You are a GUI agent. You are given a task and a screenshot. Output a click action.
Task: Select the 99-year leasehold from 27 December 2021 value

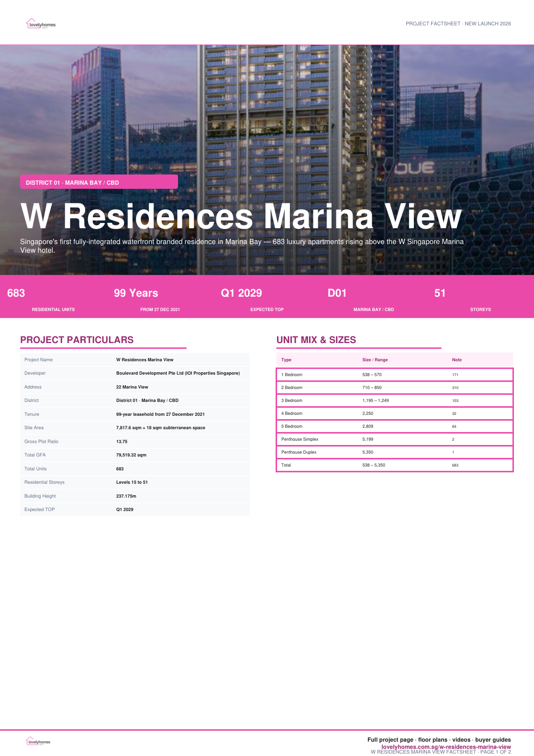coord(160,414)
